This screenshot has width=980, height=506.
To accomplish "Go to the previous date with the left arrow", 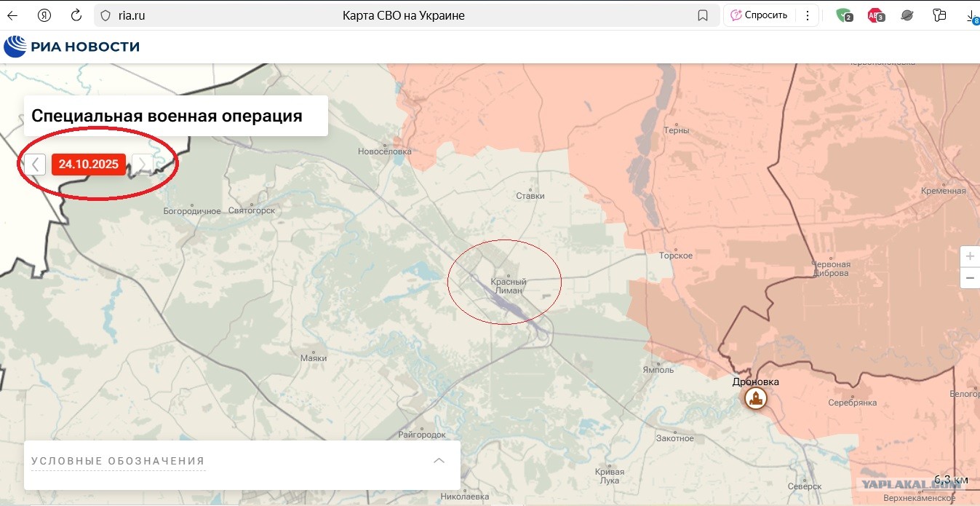I will [x=35, y=164].
